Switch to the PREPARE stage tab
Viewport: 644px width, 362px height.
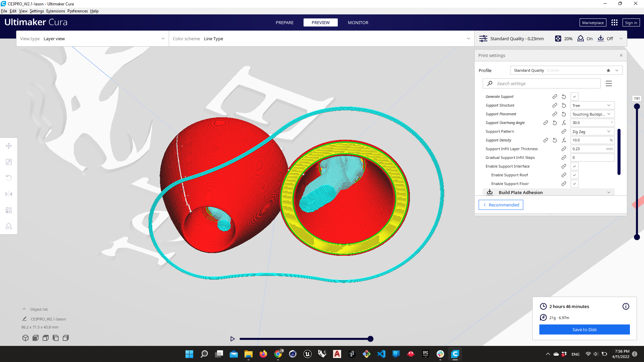click(284, 22)
